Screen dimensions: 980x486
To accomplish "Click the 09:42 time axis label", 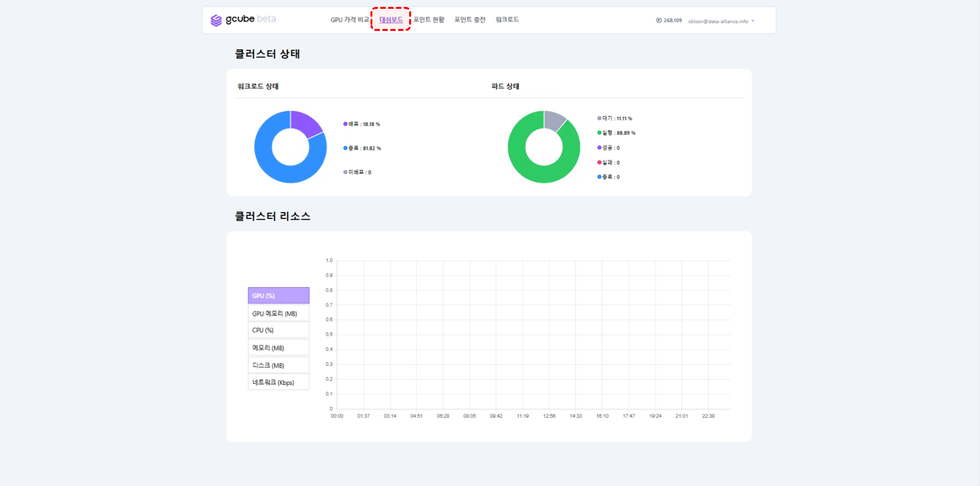I will (x=496, y=416).
